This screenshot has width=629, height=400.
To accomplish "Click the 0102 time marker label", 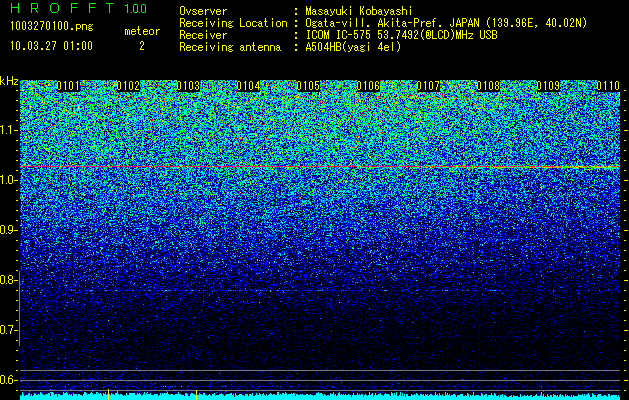I will pos(128,86).
